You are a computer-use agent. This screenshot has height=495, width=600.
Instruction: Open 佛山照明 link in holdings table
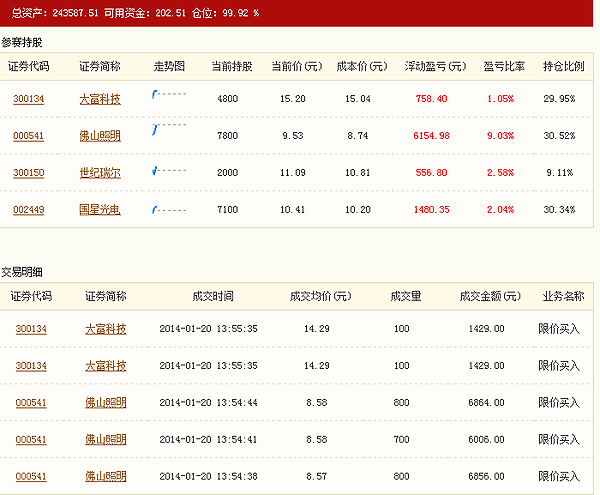coord(99,136)
